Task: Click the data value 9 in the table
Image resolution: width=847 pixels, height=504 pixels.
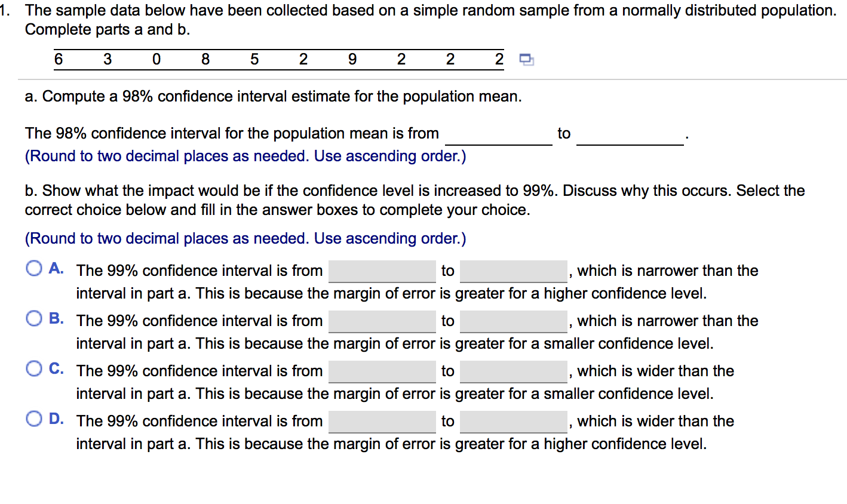Action: pos(352,59)
